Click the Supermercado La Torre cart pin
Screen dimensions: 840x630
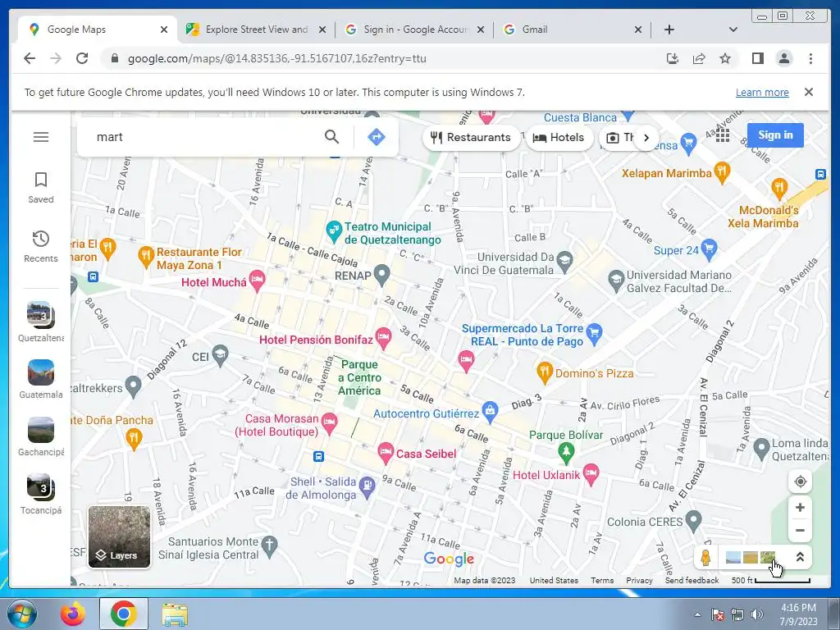[594, 334]
